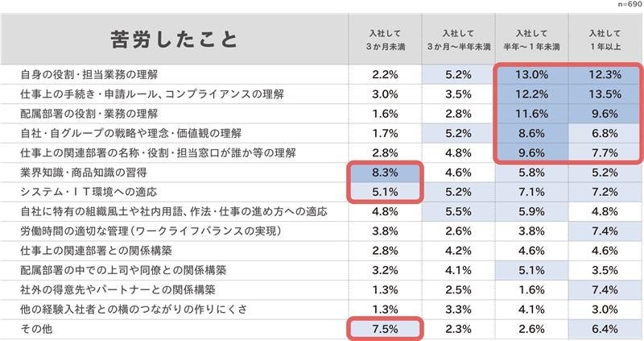Click the 12.3% cell
644x341 pixels.
pyautogui.click(x=604, y=75)
